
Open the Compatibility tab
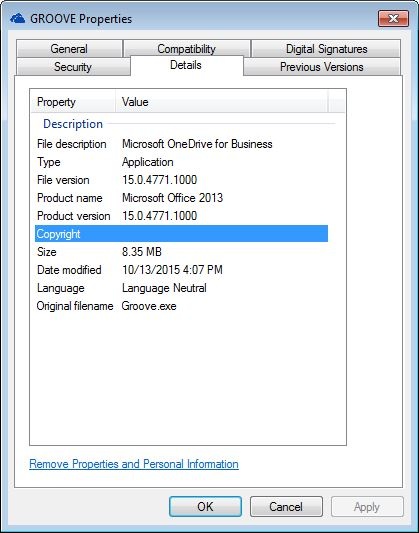click(187, 49)
